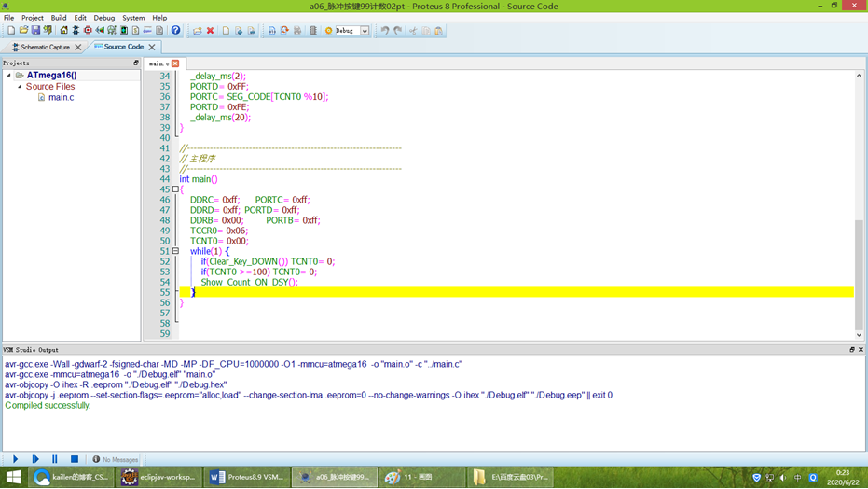The width and height of the screenshot is (868, 489).
Task: Open Help with blue question icon
Action: click(175, 31)
